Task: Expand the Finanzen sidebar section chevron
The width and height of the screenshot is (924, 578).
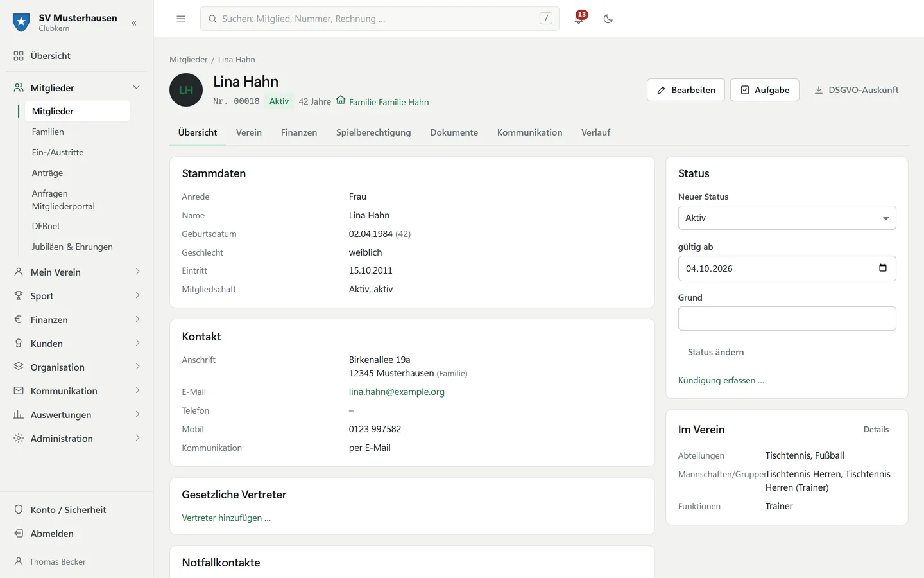Action: coord(137,319)
